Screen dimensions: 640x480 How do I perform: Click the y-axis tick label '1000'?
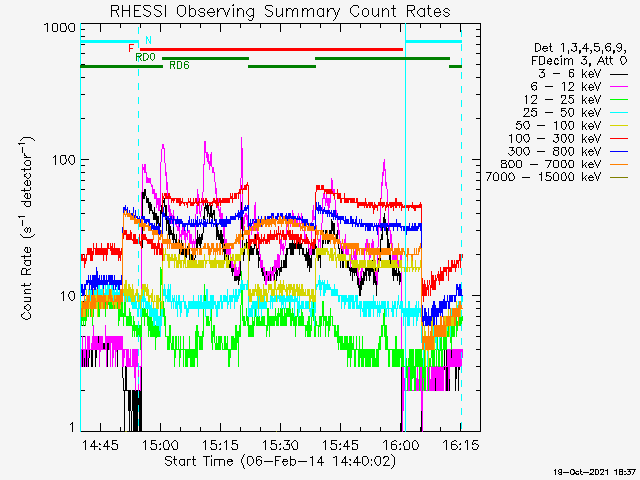pos(60,28)
